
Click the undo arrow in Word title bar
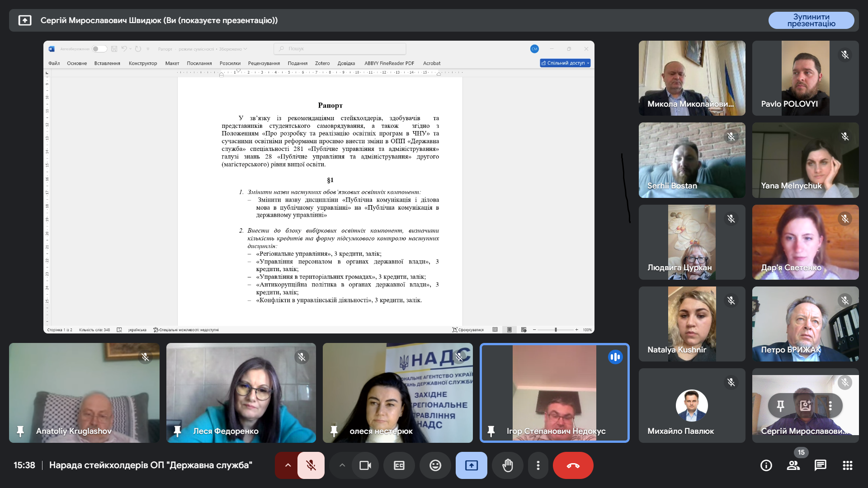[124, 49]
